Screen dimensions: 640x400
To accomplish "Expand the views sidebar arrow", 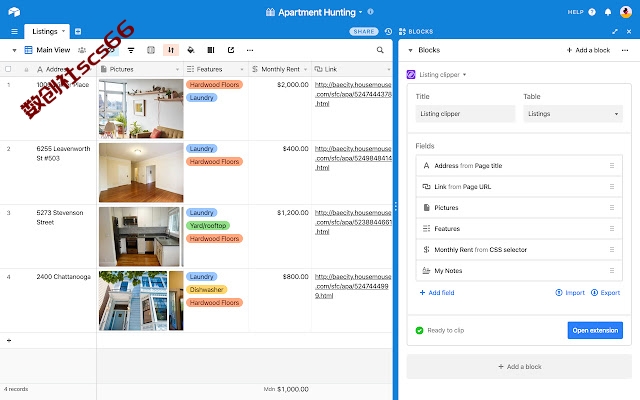I will pyautogui.click(x=14, y=50).
